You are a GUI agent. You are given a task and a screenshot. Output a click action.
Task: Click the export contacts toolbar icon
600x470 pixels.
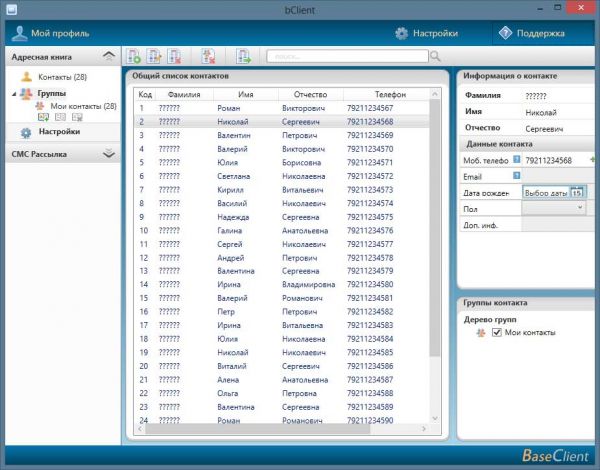[244, 56]
